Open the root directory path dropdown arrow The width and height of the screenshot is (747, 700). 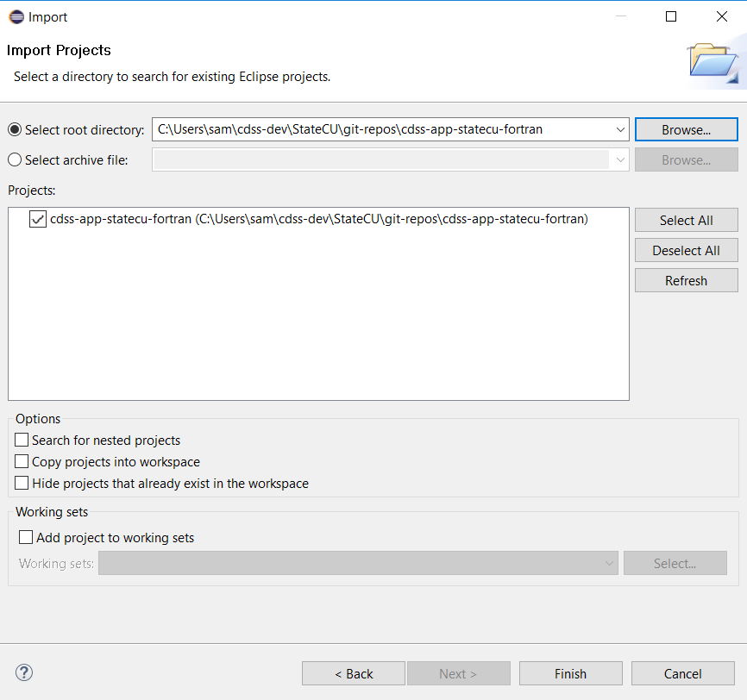tap(620, 129)
